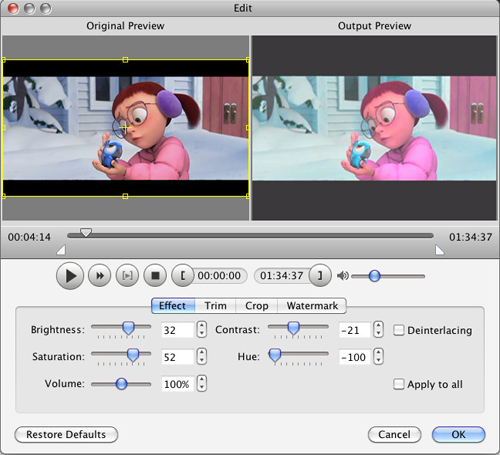Click the Output Preview video frame
Screen dimensions: 500x455
click(374, 128)
